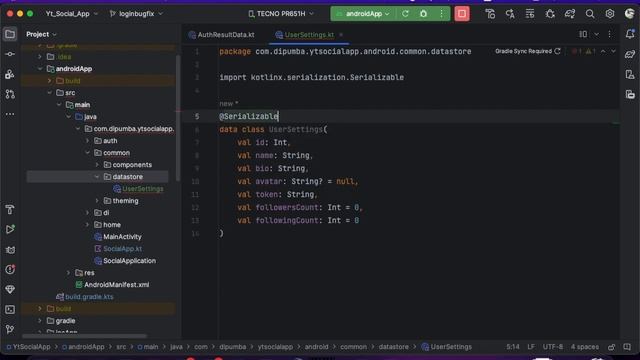
Task: Open the loginbugfix branch dropdown
Action: pos(136,14)
